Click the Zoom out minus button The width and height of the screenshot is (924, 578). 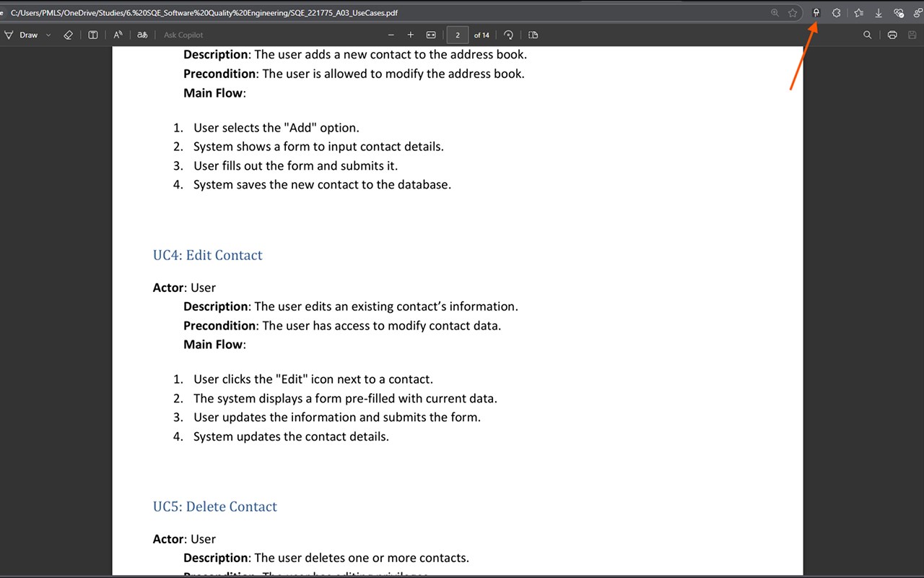coord(391,35)
